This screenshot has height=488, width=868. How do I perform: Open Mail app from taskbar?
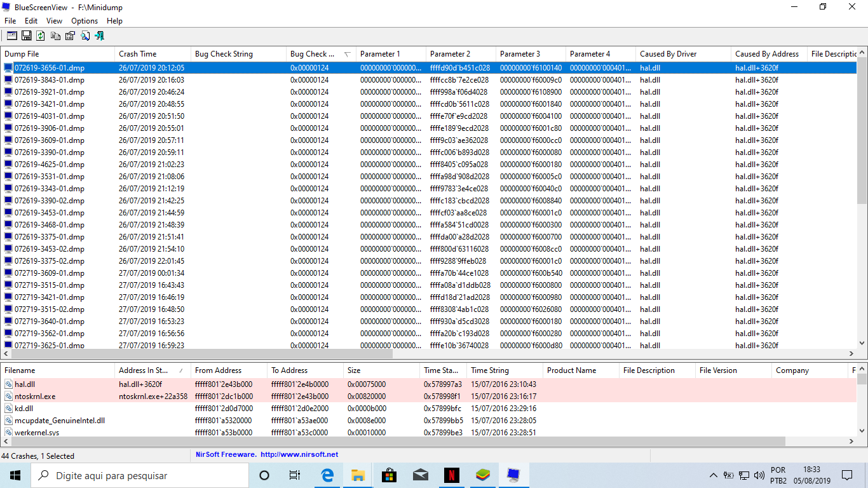pos(420,475)
